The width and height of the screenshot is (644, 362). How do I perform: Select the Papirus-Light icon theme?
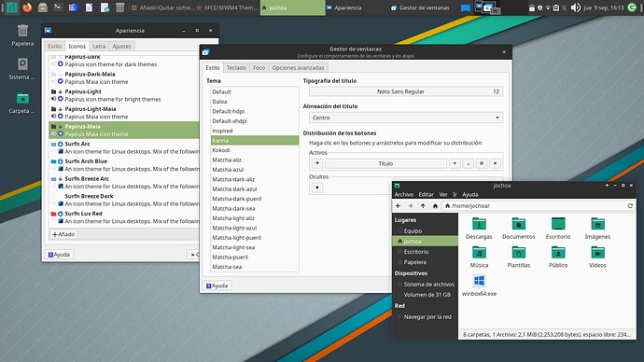coord(124,95)
